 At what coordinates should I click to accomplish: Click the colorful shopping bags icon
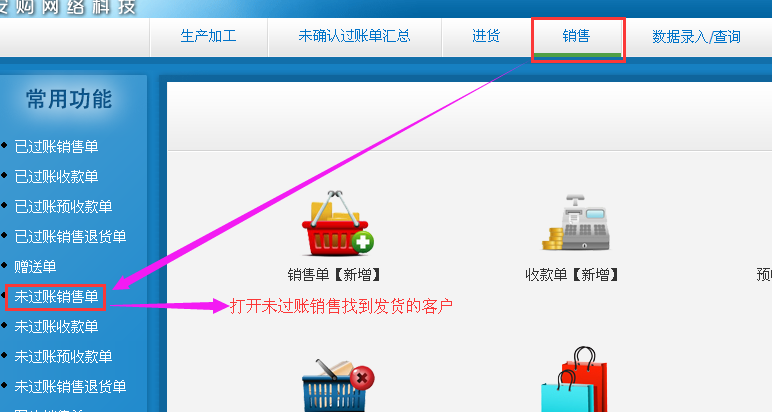pyautogui.click(x=575, y=379)
